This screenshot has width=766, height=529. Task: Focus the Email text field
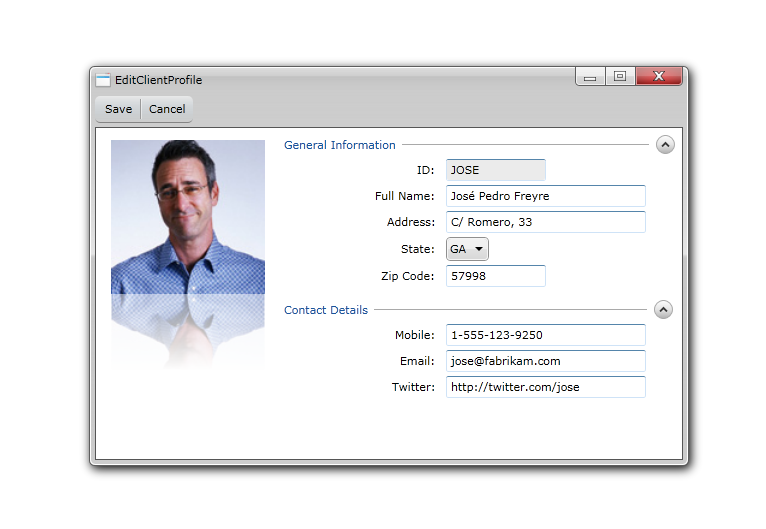click(x=545, y=361)
